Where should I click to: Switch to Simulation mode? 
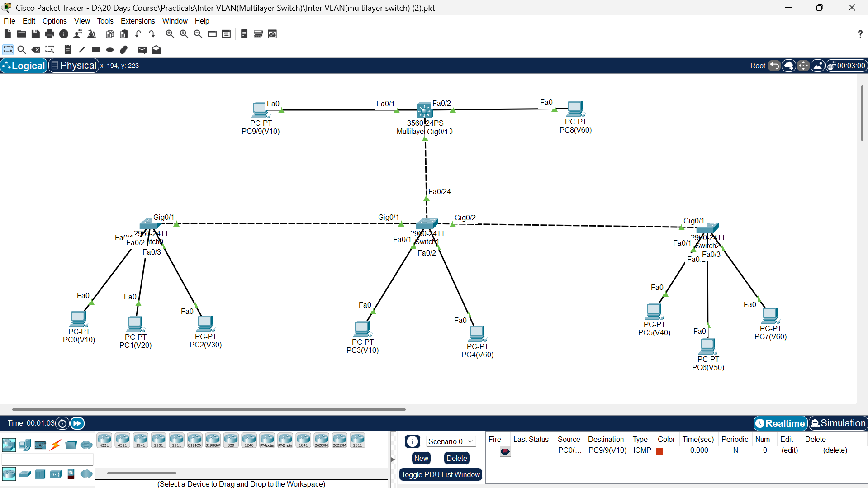tap(838, 423)
